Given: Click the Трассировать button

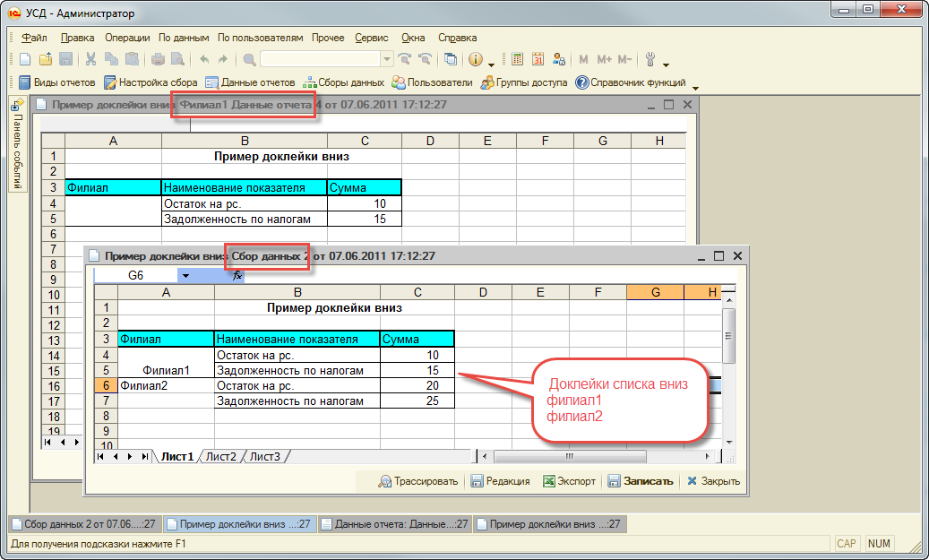Looking at the screenshot, I should click(418, 481).
